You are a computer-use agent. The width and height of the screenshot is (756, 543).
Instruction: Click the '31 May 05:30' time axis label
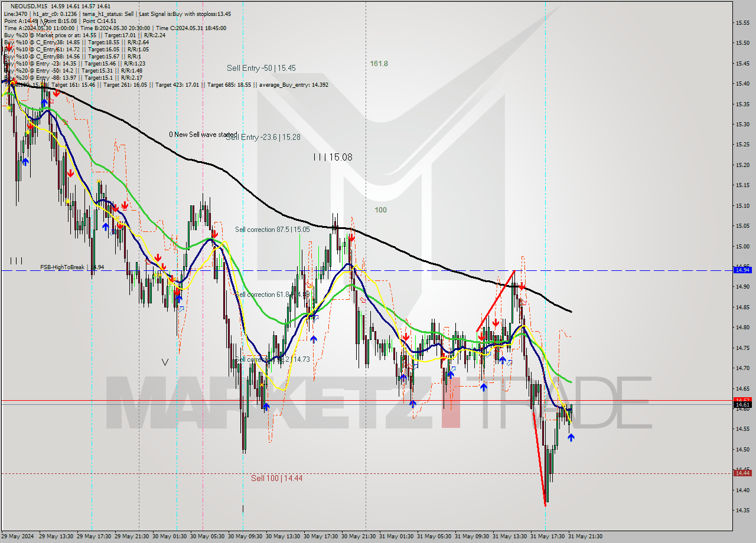click(x=434, y=537)
